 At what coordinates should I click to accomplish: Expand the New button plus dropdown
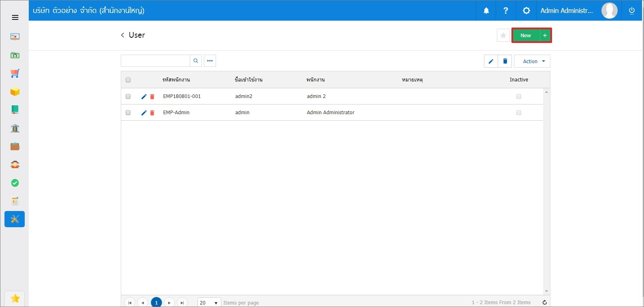(x=545, y=36)
